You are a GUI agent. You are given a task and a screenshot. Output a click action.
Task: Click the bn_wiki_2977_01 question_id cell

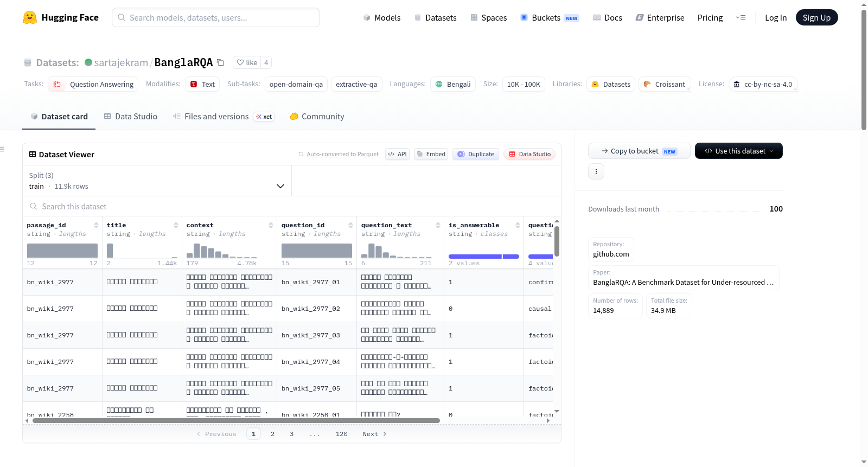click(317, 282)
